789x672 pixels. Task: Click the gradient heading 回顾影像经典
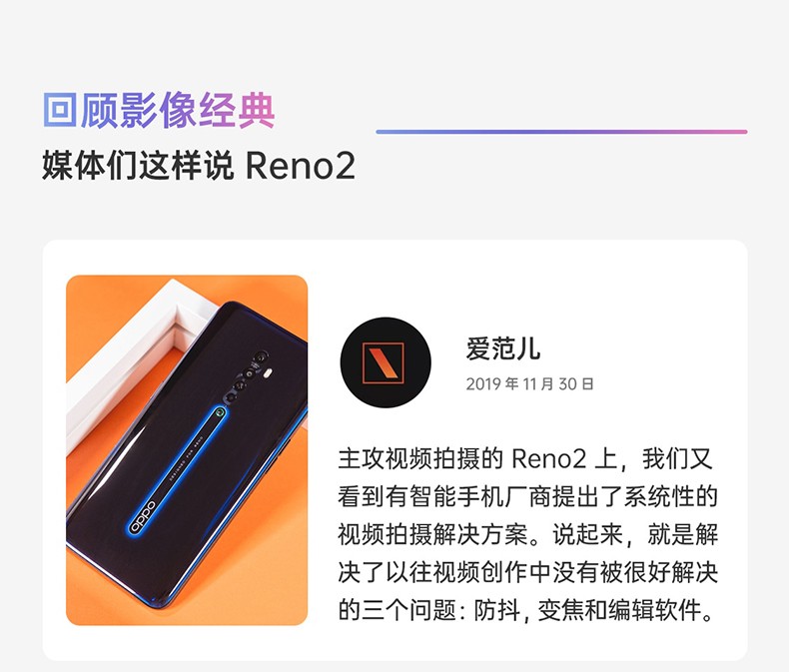click(159, 110)
